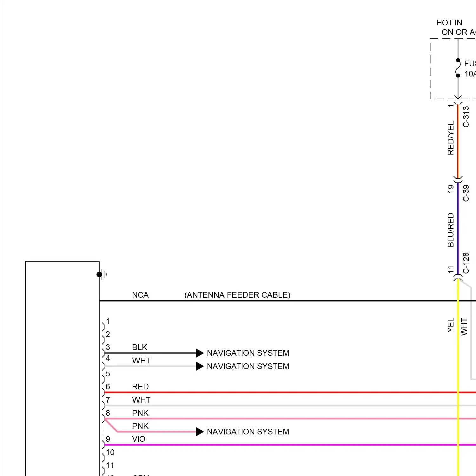Click pin number 19 near connector C-39
476x476 pixels.
451,189
